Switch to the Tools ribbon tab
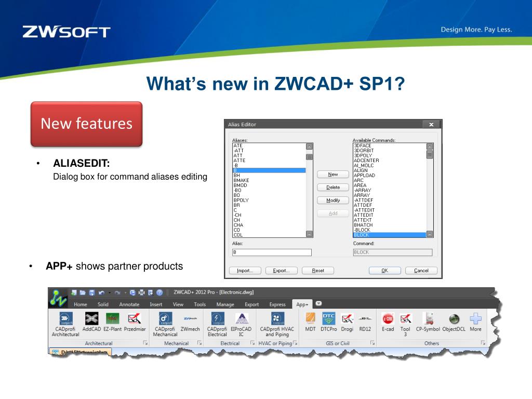Image resolution: width=532 pixels, height=399 pixels. (200, 304)
